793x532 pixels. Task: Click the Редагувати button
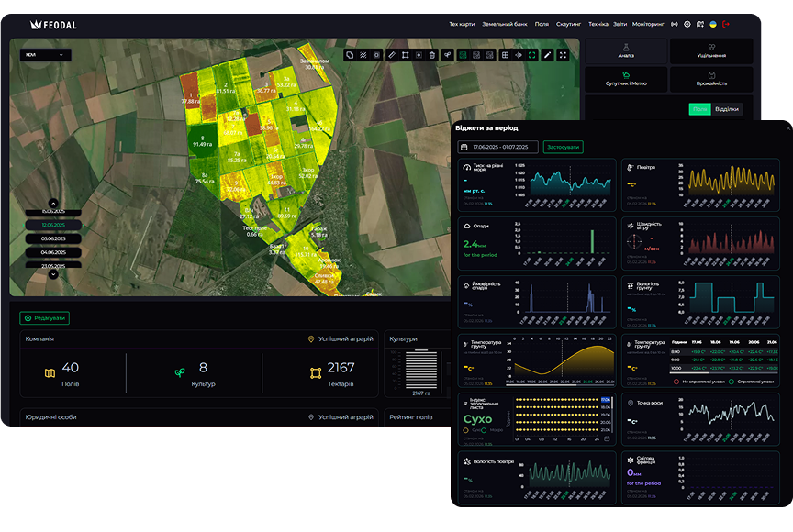(44, 318)
